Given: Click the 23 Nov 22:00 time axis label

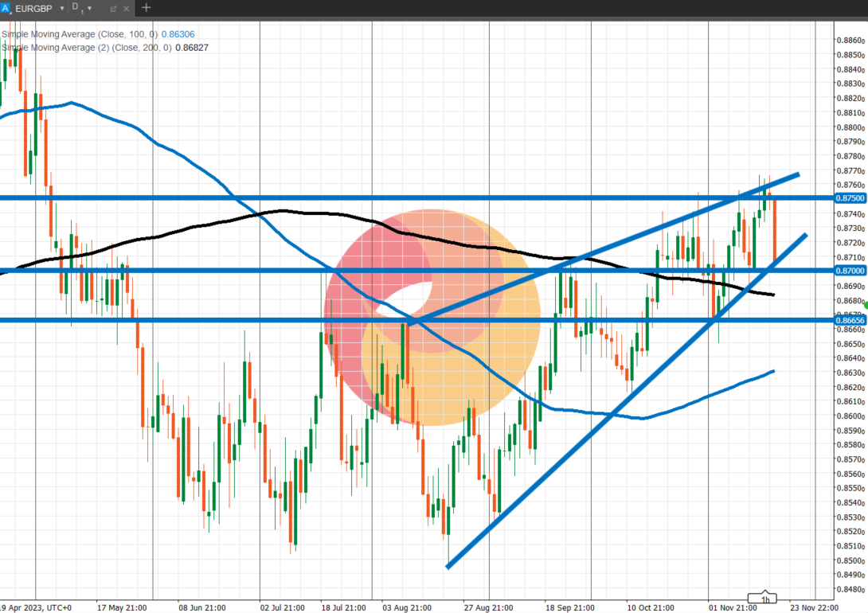Looking at the screenshot, I should pos(814,607).
